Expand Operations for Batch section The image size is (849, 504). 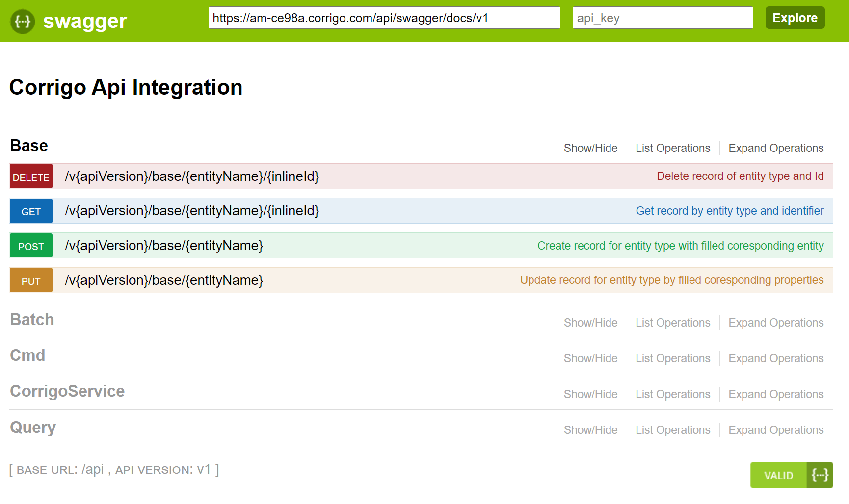[776, 323]
